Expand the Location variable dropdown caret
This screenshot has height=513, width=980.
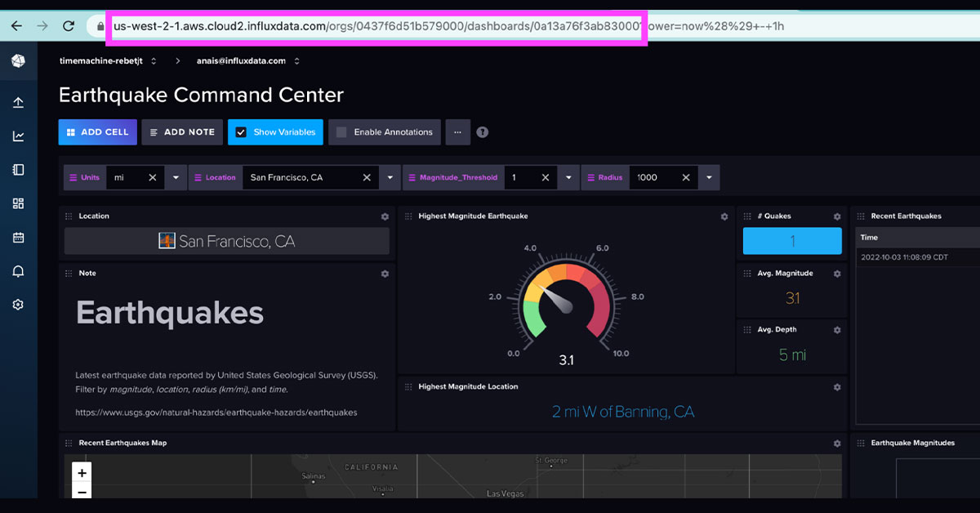click(x=390, y=177)
